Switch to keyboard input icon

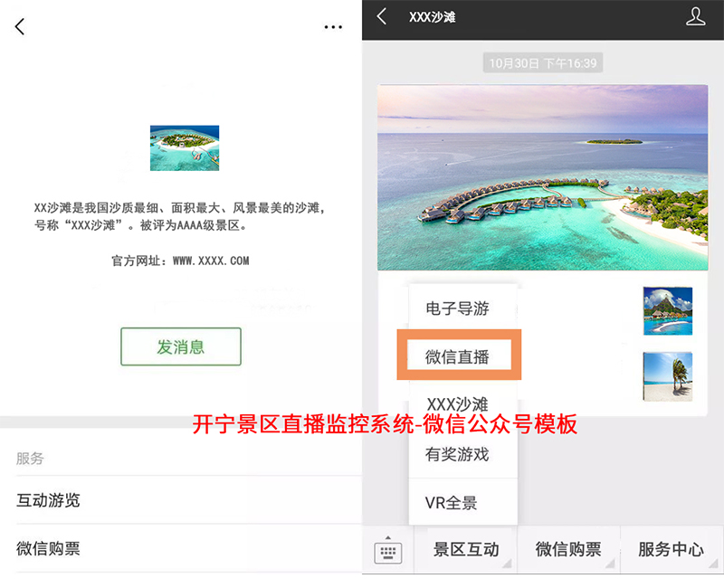pos(388,549)
